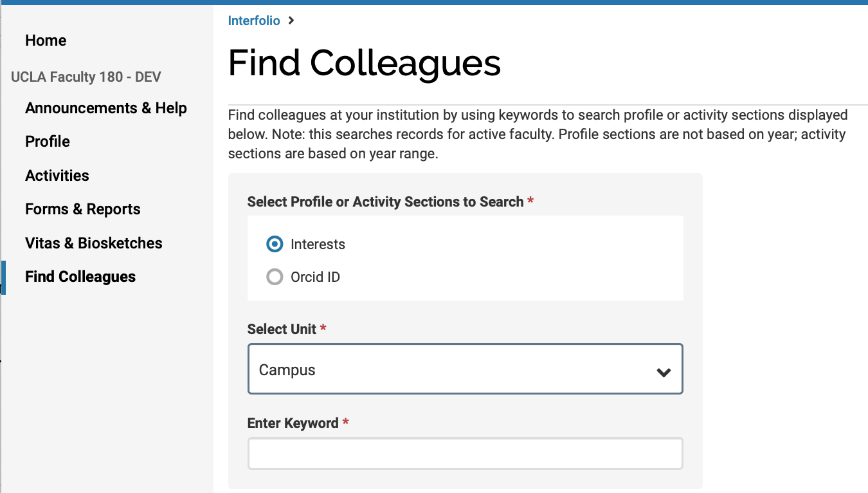Open Announcements & Help in the sidebar
This screenshot has height=493, width=868.
(106, 108)
